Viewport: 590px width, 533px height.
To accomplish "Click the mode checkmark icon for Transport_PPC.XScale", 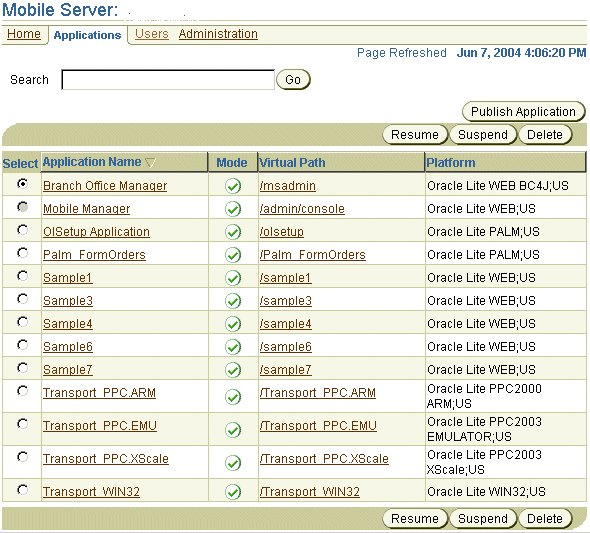I will [233, 463].
